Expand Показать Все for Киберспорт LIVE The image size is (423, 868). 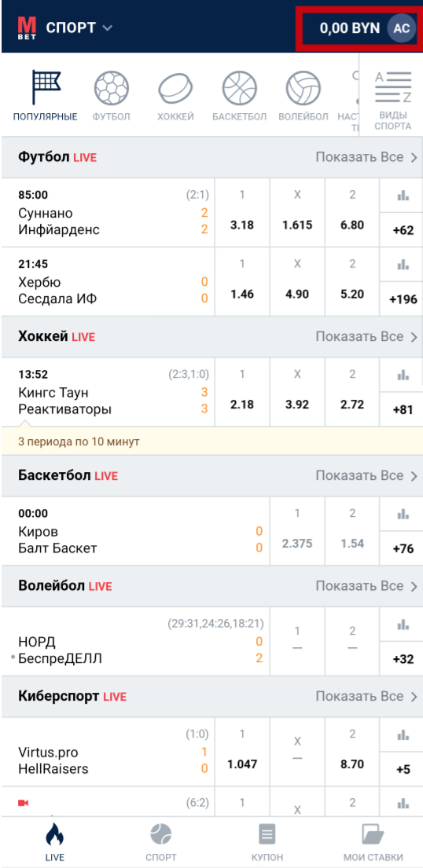tap(366, 697)
